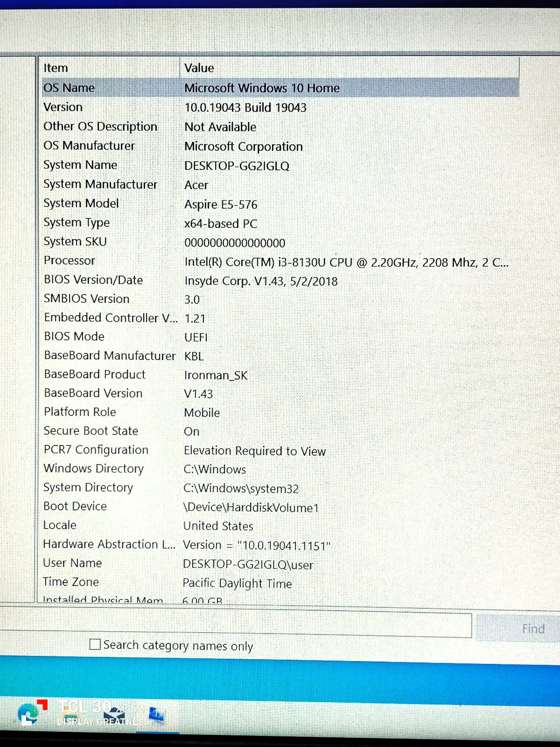Click the 'Acer' value
Image resolution: width=560 pixels, height=747 pixels.
[196, 185]
